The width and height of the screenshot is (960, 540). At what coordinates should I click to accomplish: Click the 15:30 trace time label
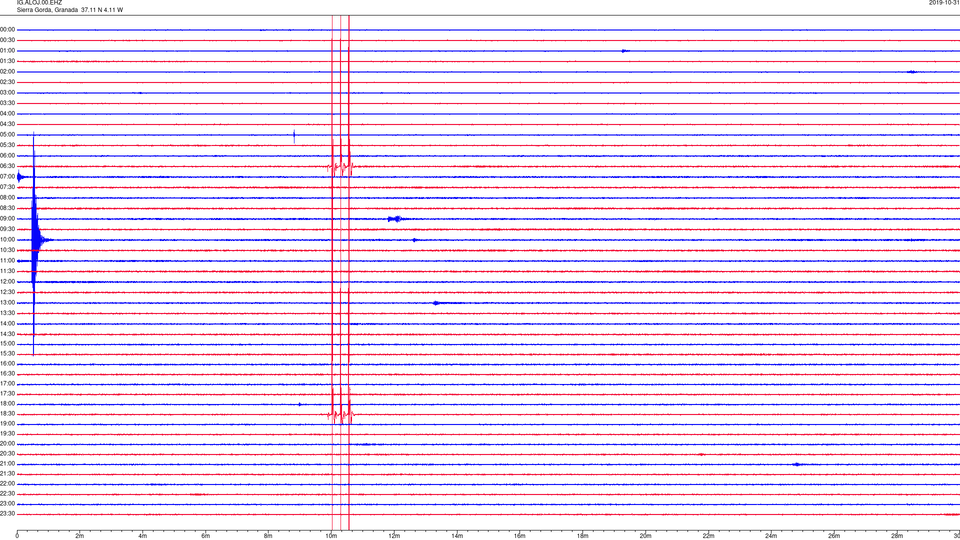pyautogui.click(x=7, y=353)
